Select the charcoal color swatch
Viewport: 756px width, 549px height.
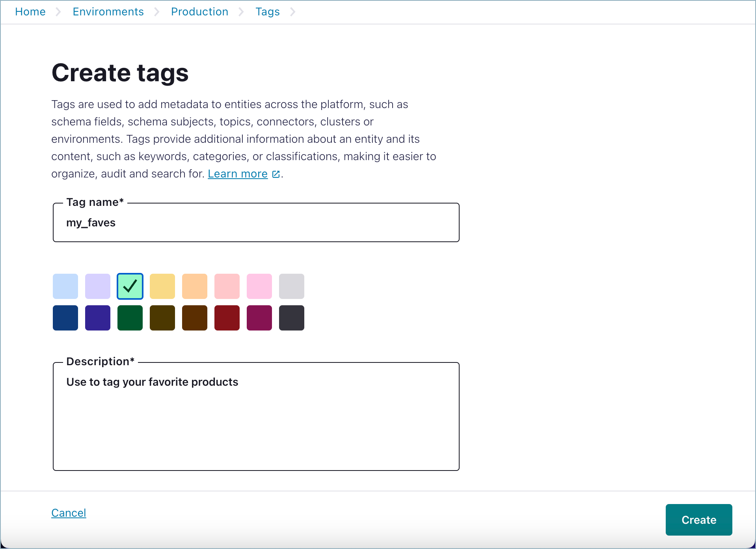coord(291,317)
